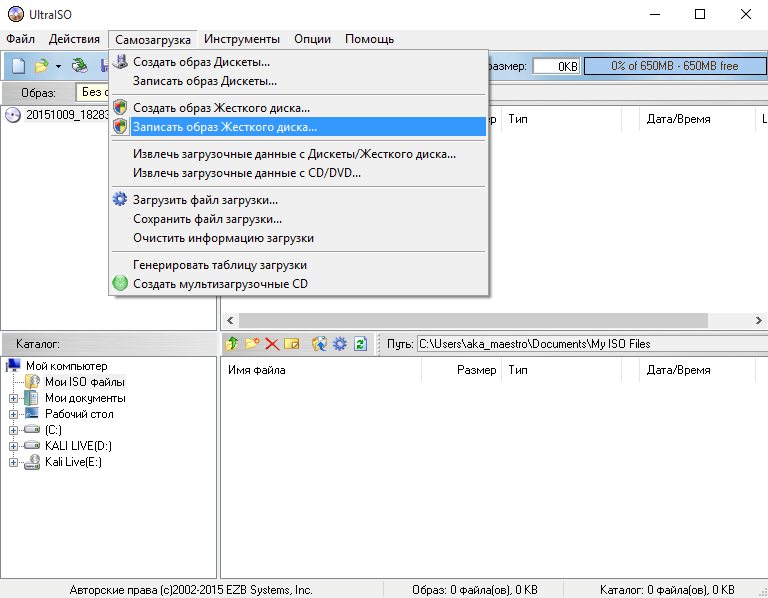Close the Самозагрузка menu via its title

click(153, 40)
